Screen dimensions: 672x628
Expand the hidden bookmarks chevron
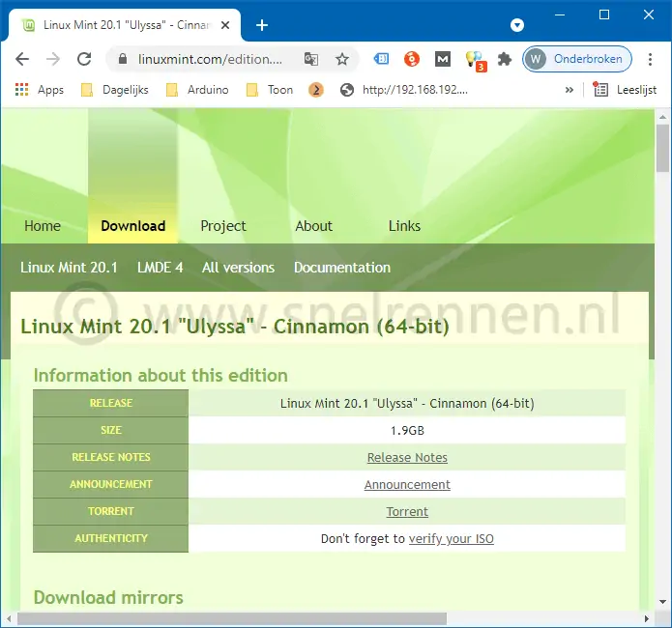pos(570,90)
